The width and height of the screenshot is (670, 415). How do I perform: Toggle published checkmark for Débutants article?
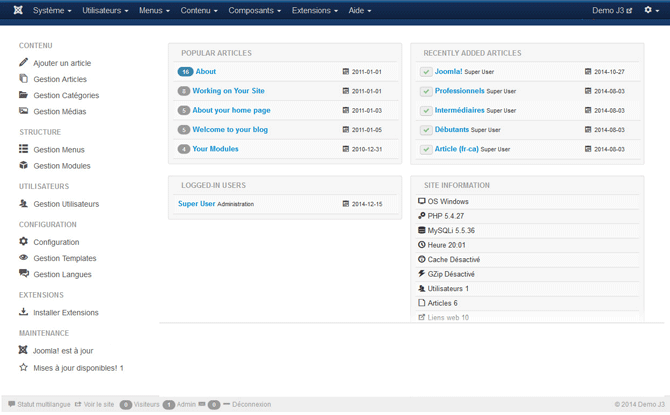(426, 130)
